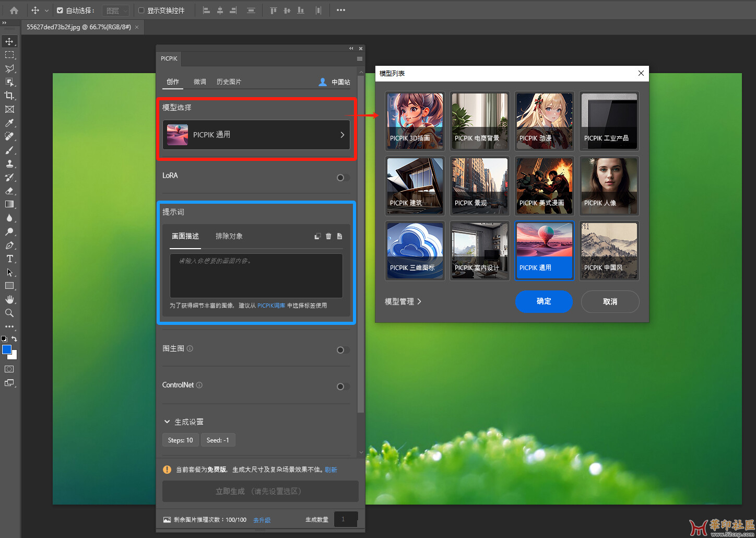Select the Zoom tool
This screenshot has width=756, height=538.
pos(9,313)
